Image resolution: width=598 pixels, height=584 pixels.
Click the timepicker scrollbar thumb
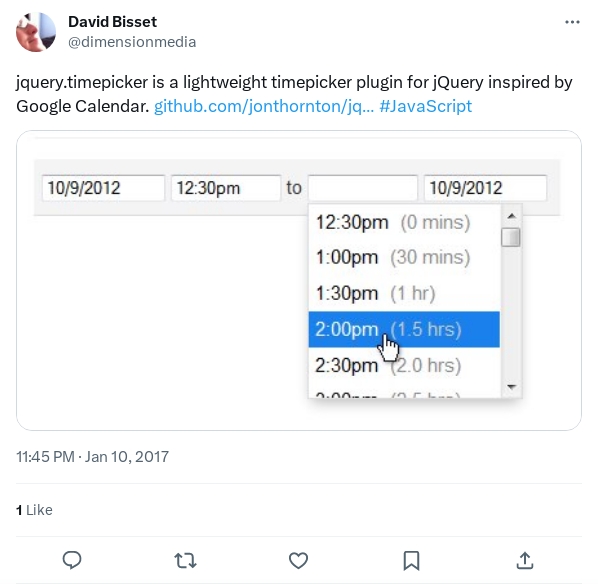(x=511, y=237)
